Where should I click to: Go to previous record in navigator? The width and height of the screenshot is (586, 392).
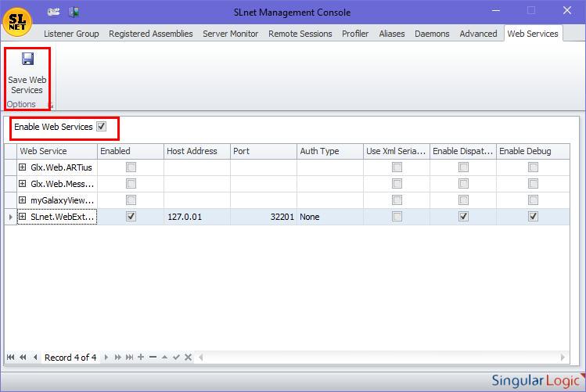(35, 358)
